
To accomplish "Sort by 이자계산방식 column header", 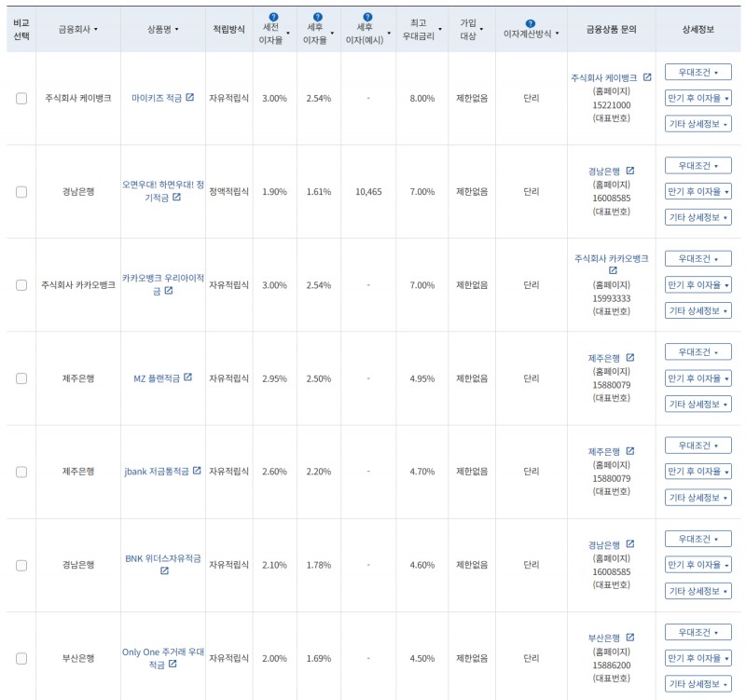I will click(531, 34).
